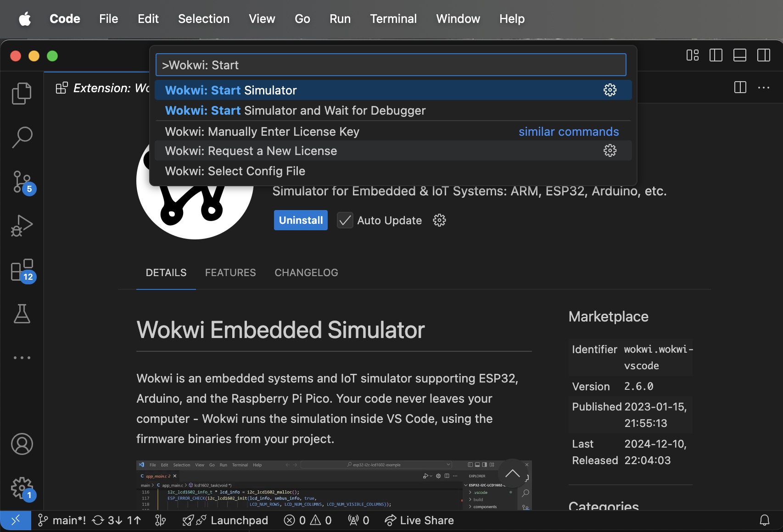Open the Accounts menu
Image resolution: width=783 pixels, height=532 pixels.
coord(22,444)
